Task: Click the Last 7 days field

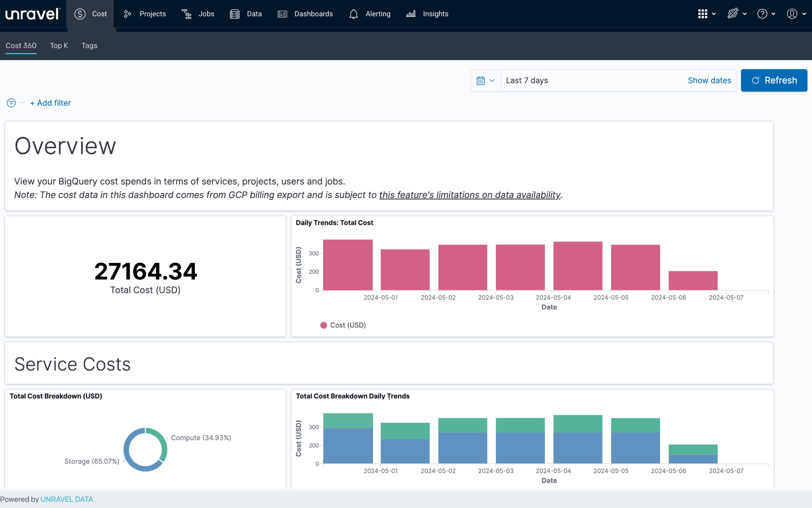Action: (592, 80)
